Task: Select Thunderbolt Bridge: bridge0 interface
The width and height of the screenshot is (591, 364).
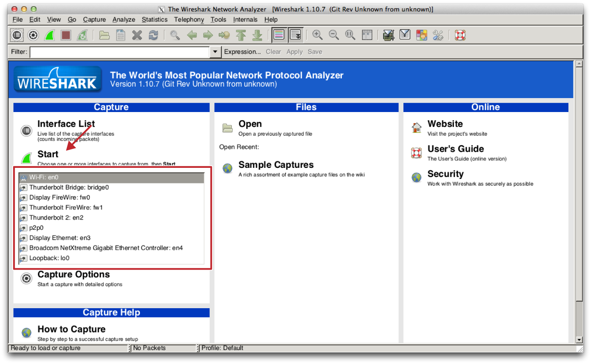Action: [69, 188]
